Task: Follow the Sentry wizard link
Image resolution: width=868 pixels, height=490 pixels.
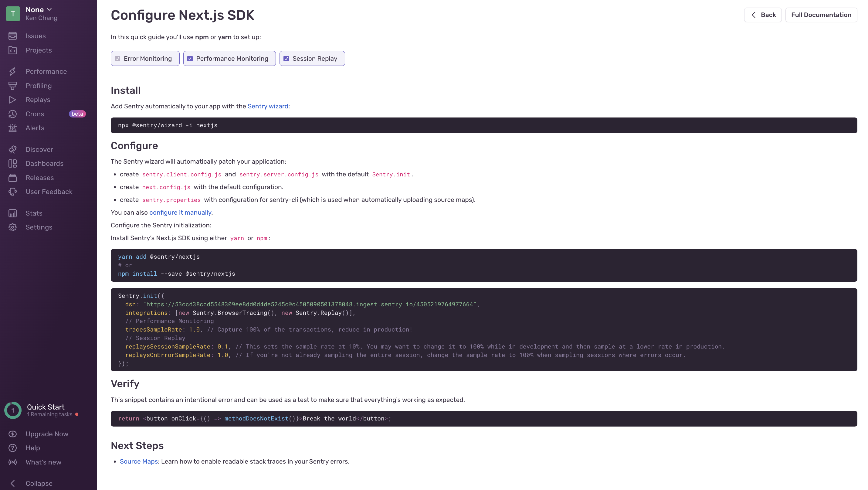Action: (268, 106)
